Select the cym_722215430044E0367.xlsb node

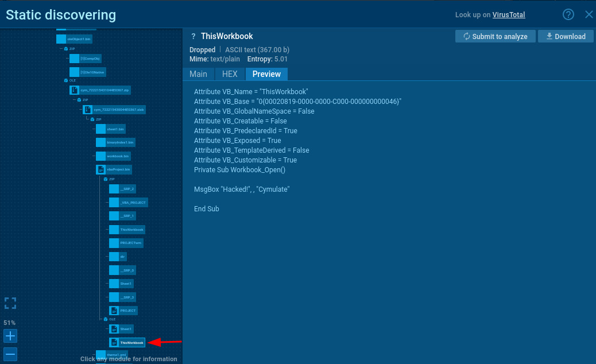(114, 109)
